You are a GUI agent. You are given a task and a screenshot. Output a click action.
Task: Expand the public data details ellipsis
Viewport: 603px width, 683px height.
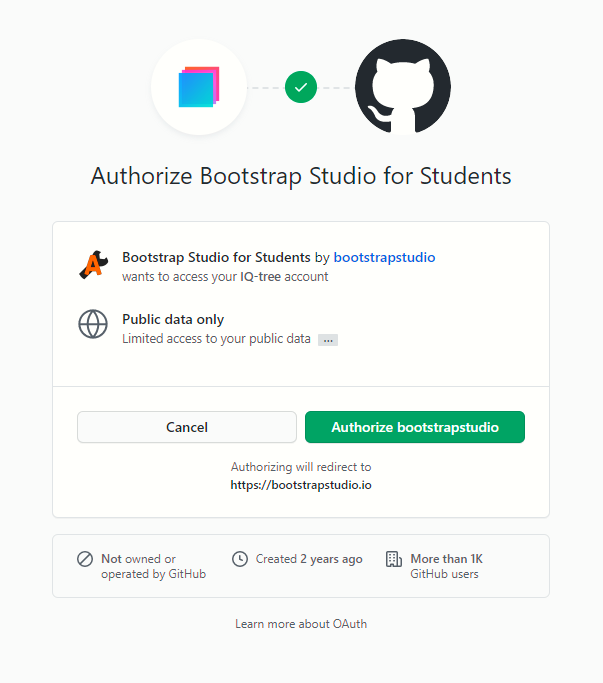click(328, 340)
